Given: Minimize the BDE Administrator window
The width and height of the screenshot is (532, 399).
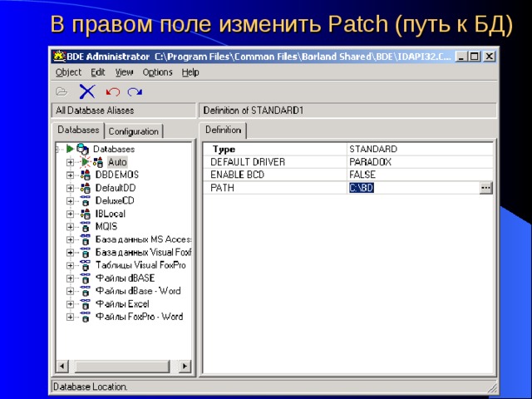Looking at the screenshot, I should click(461, 57).
